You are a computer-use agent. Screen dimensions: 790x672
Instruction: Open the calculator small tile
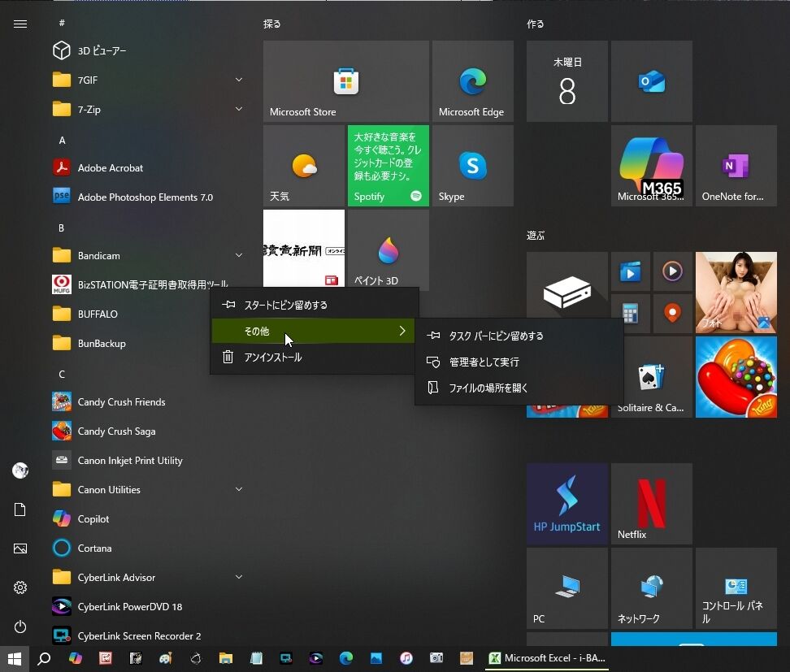[630, 314]
